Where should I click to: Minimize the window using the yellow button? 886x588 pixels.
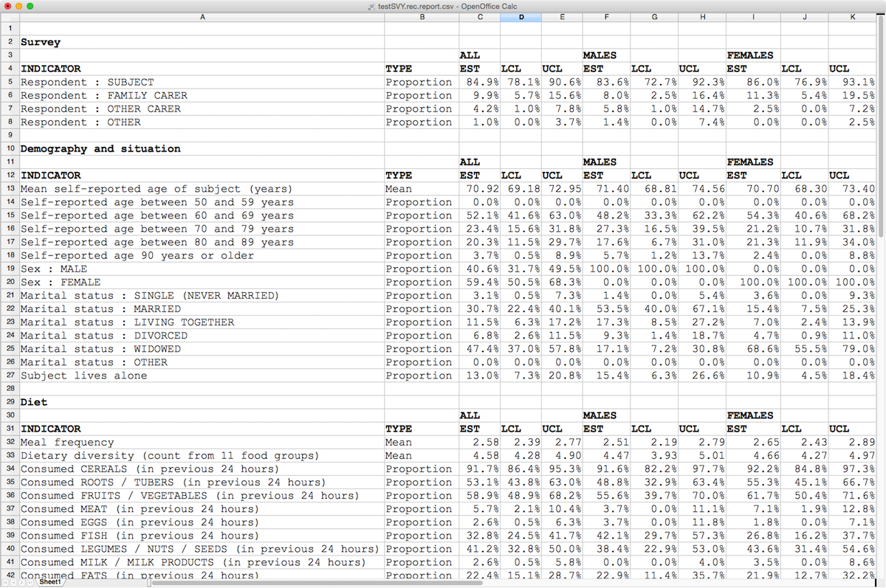(18, 6)
